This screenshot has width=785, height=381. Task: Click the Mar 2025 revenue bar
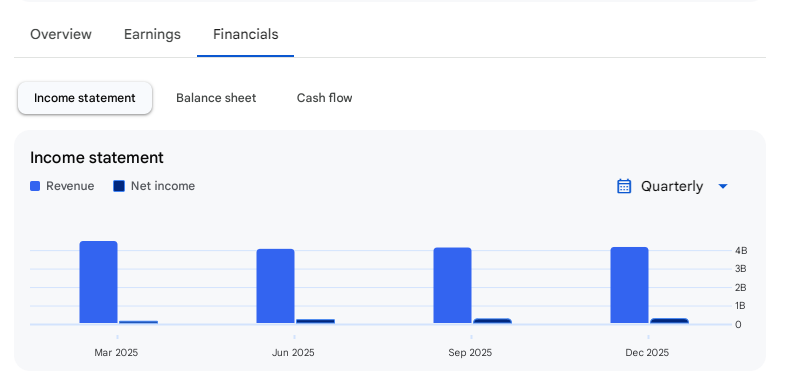coord(99,282)
